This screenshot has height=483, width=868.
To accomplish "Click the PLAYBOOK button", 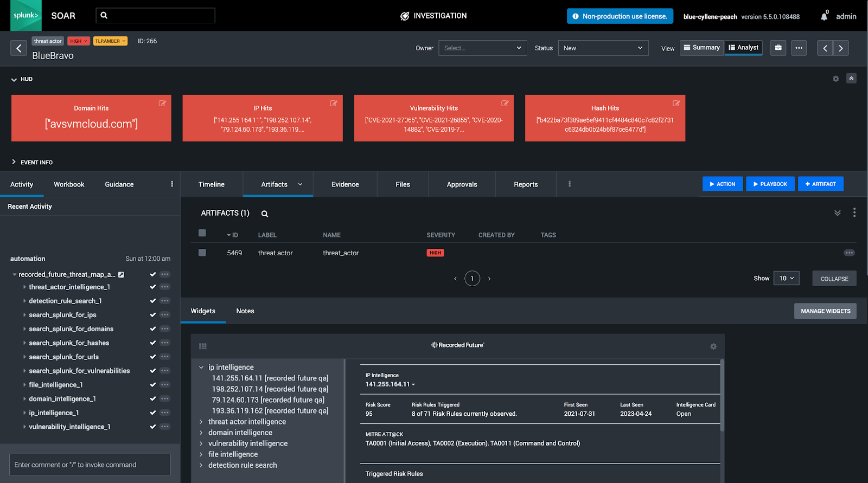I will [x=770, y=184].
